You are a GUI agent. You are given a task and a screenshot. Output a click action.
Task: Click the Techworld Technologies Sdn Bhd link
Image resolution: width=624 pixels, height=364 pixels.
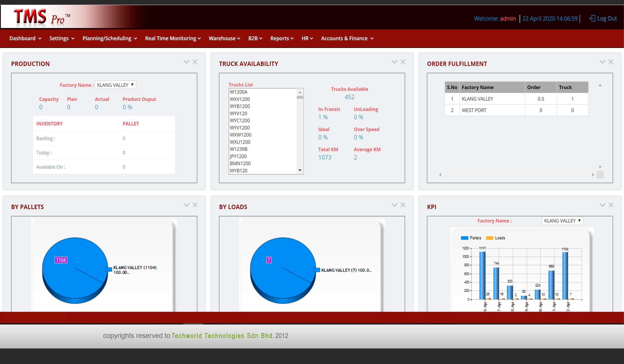[222, 336]
